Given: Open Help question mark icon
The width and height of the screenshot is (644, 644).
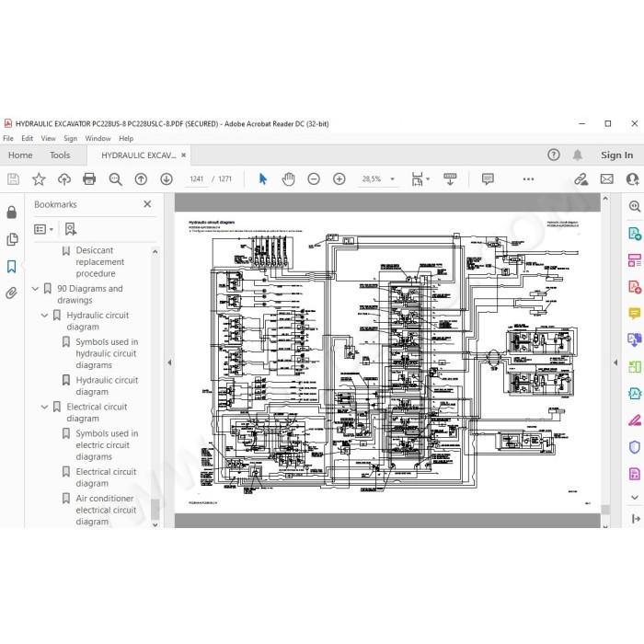Looking at the screenshot, I should (554, 155).
